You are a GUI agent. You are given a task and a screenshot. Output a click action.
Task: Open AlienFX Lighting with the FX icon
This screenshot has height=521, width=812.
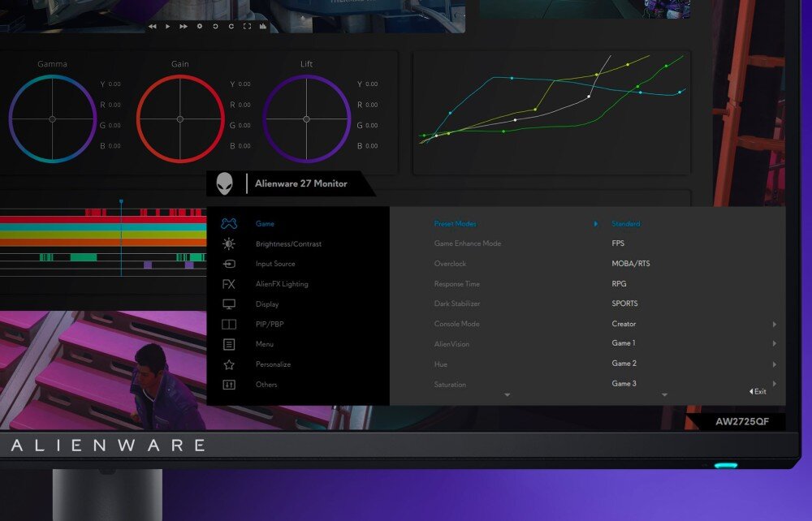(228, 284)
